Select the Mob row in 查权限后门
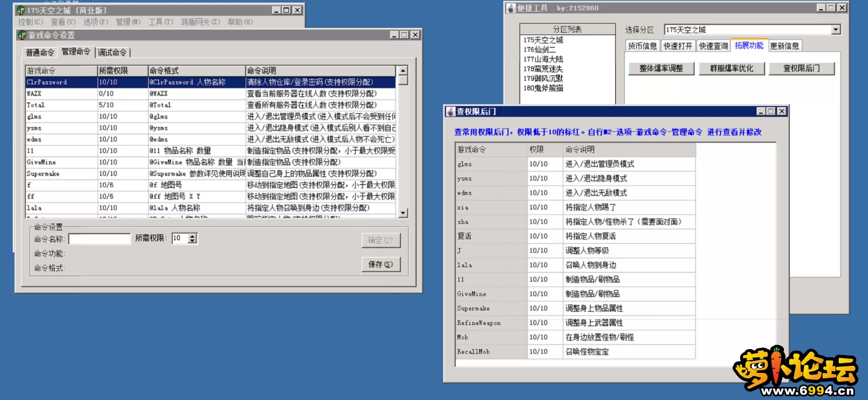868x400 pixels. (x=576, y=337)
